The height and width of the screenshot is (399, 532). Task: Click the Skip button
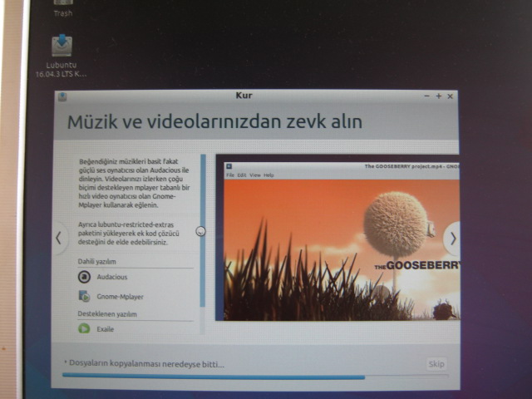[x=436, y=364]
